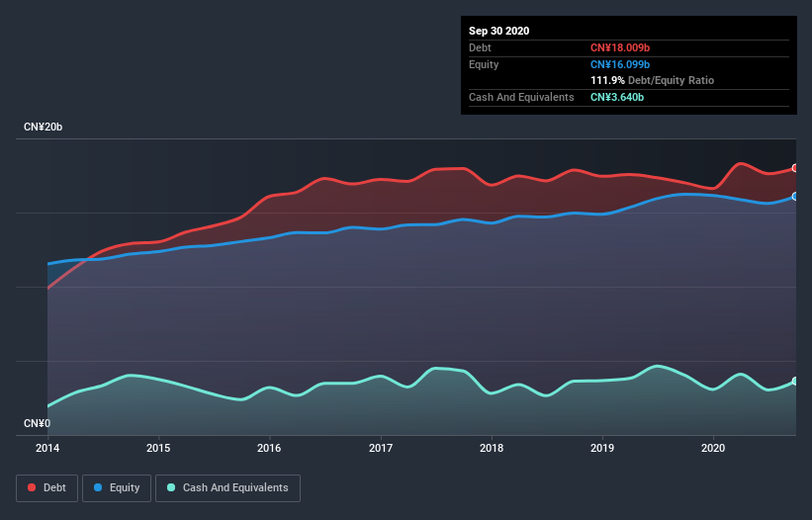Image resolution: width=812 pixels, height=520 pixels.
Task: Click the CN¥3.640b cash value
Action: click(617, 97)
